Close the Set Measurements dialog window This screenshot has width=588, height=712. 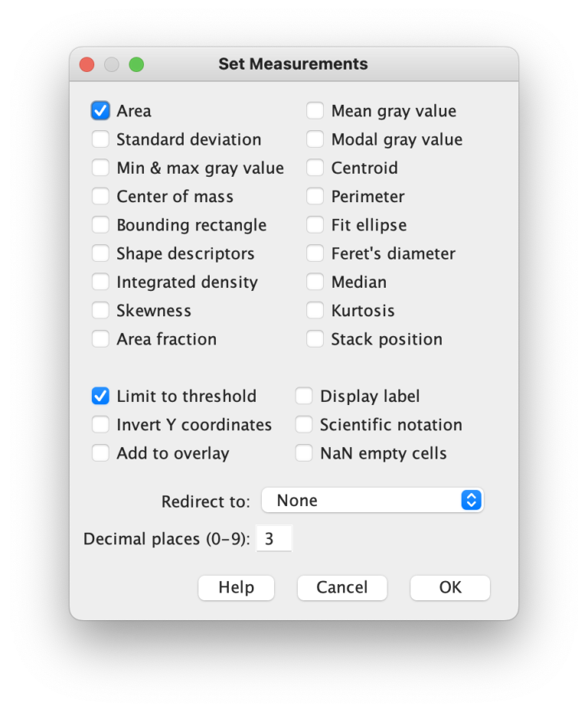87,64
